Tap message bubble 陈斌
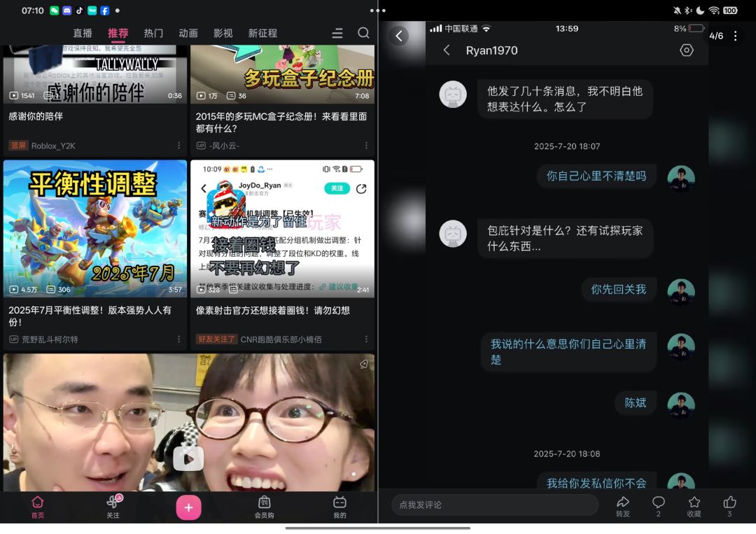This screenshot has height=534, width=756. coord(636,403)
